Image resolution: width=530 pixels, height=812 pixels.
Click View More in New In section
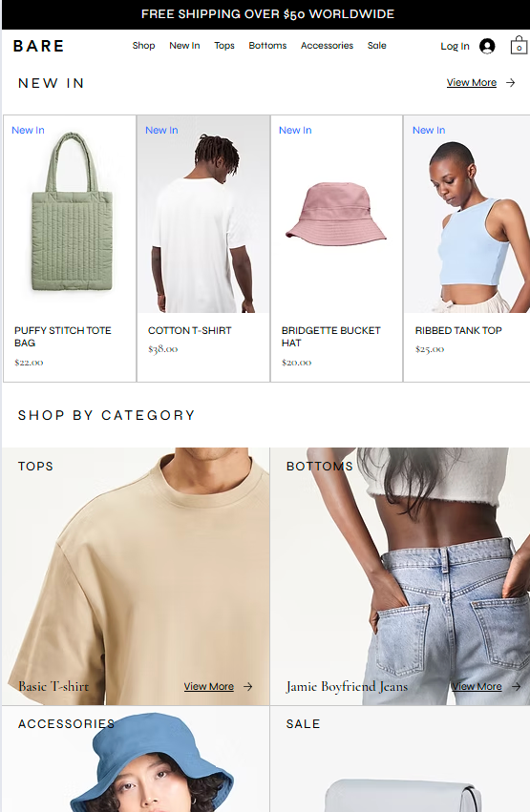tap(472, 83)
